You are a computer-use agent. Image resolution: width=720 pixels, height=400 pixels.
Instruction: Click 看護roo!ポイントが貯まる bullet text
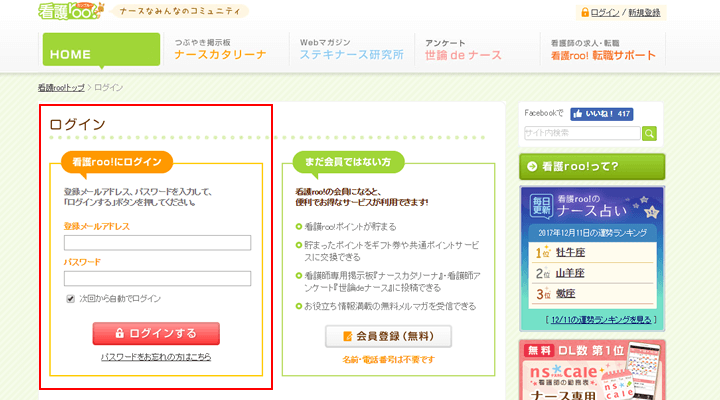350,226
